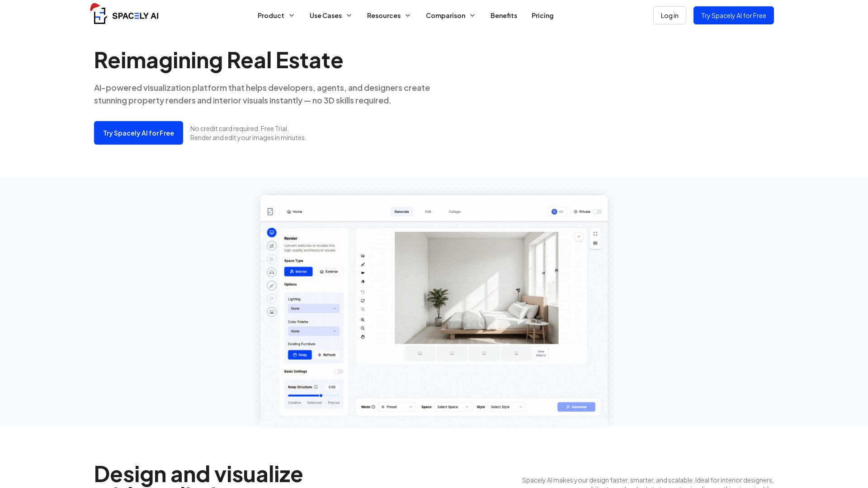Click the undo arrow icon
Image resolution: width=868 pixels, height=488 pixels.
(x=363, y=292)
